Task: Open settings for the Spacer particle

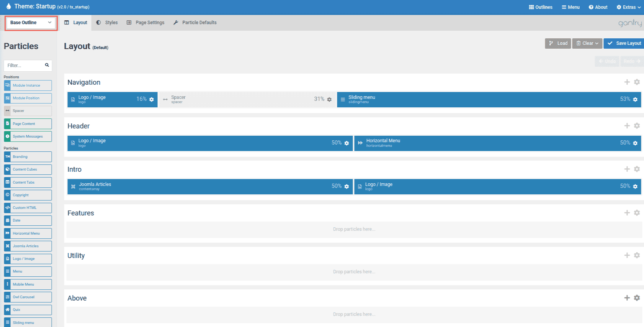Action: pos(329,99)
